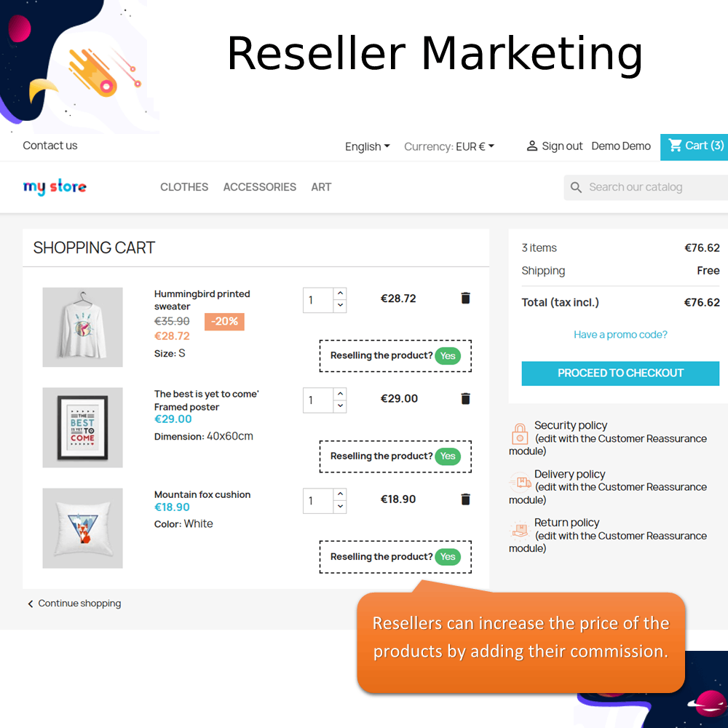The height and width of the screenshot is (728, 728).
Task: Open the Cart icon in header
Action: tap(675, 146)
